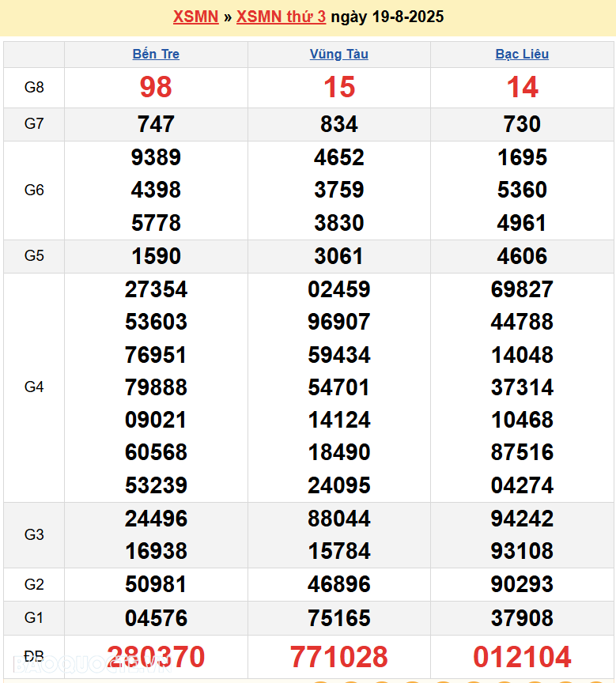Click Bến Tre G8 result 98

point(156,88)
